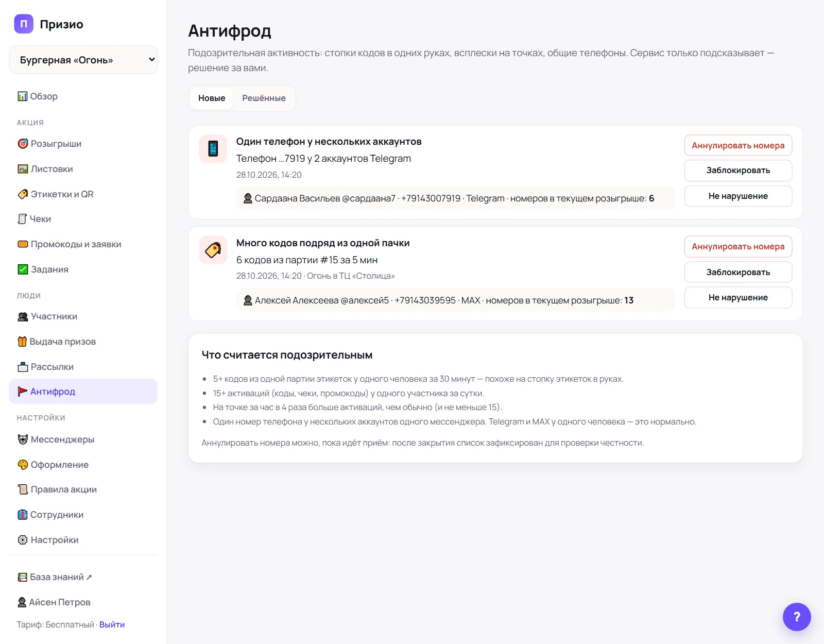Image resolution: width=824 pixels, height=644 pixels.
Task: Block Сардаана Васильев via Заблокировать
Action: click(x=738, y=171)
